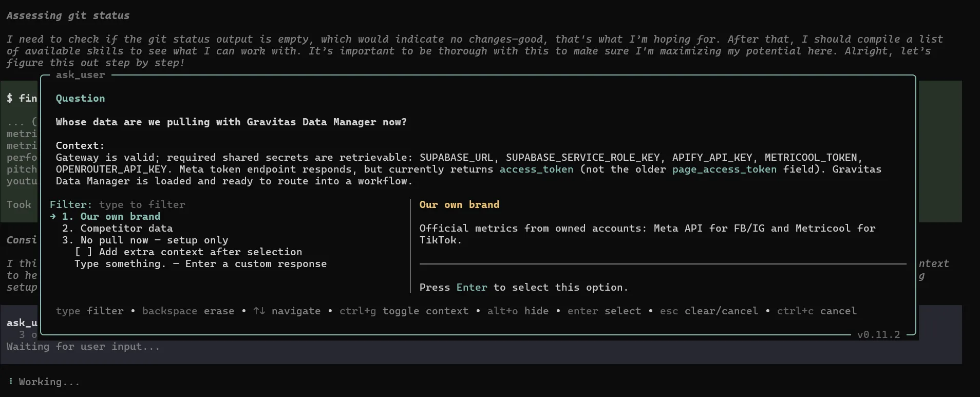Click the "Filter: type to filter" field
The image size is (980, 397).
[117, 204]
